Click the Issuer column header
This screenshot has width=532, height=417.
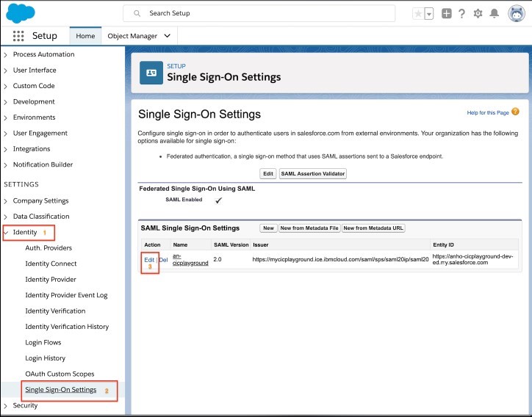261,244
